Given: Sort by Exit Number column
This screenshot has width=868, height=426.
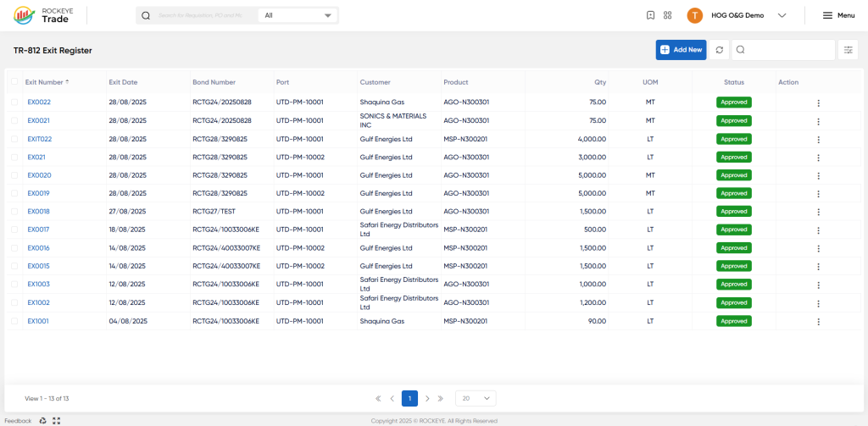Looking at the screenshot, I should point(47,82).
